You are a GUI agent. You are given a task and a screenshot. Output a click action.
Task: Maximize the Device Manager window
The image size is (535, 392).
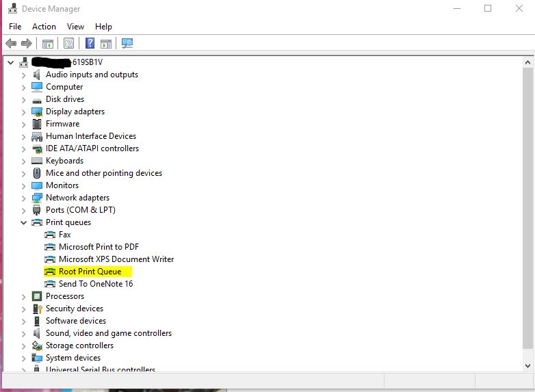pyautogui.click(x=488, y=8)
